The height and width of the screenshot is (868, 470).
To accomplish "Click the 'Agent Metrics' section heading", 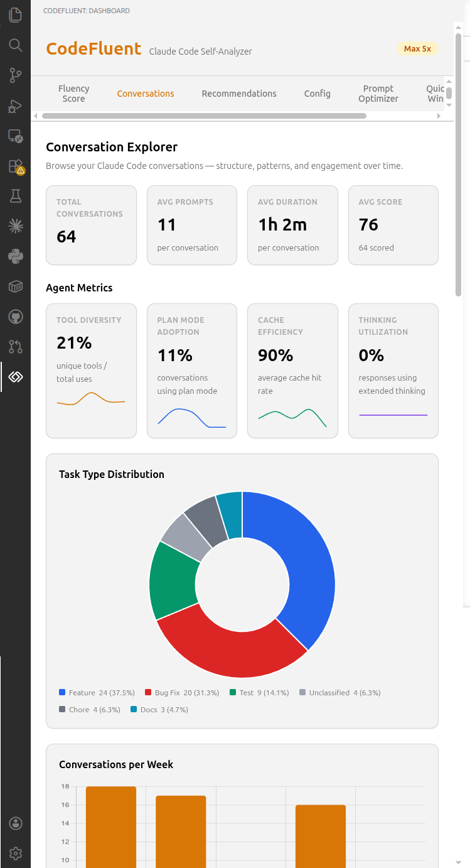I will tap(79, 288).
